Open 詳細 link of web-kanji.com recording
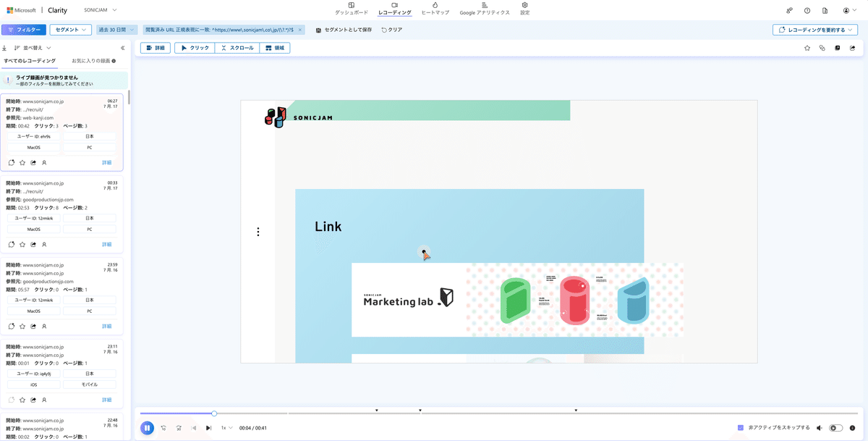The image size is (868, 441). click(107, 162)
